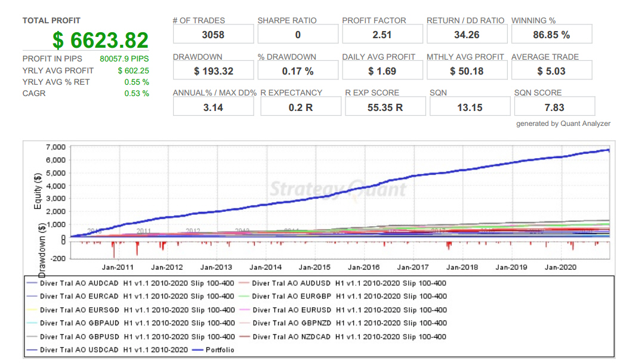Click the # of trades value 3058
623x364 pixels.
pyautogui.click(x=213, y=35)
